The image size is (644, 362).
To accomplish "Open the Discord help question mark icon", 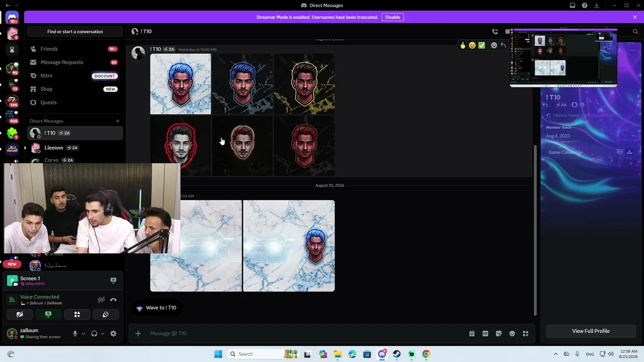I will pos(585,6).
